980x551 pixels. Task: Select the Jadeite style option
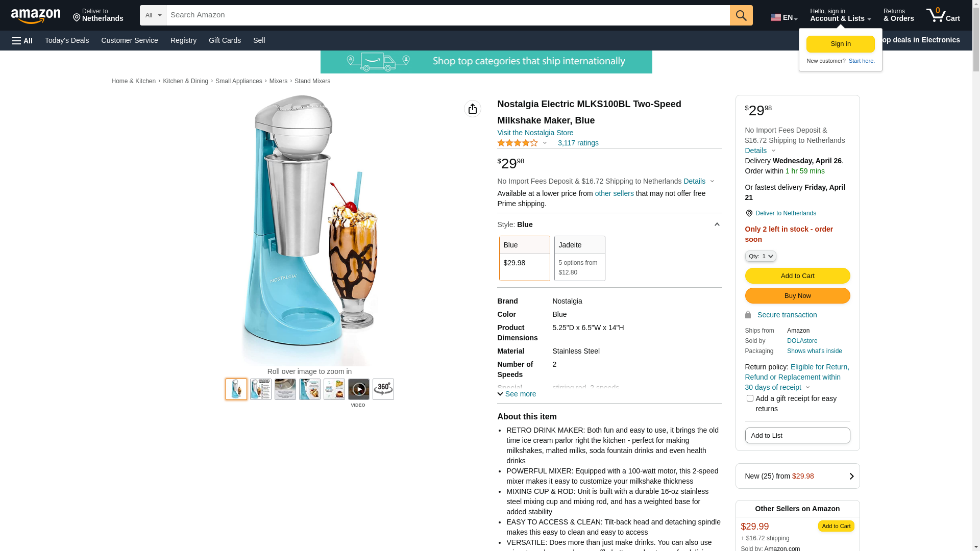(580, 258)
